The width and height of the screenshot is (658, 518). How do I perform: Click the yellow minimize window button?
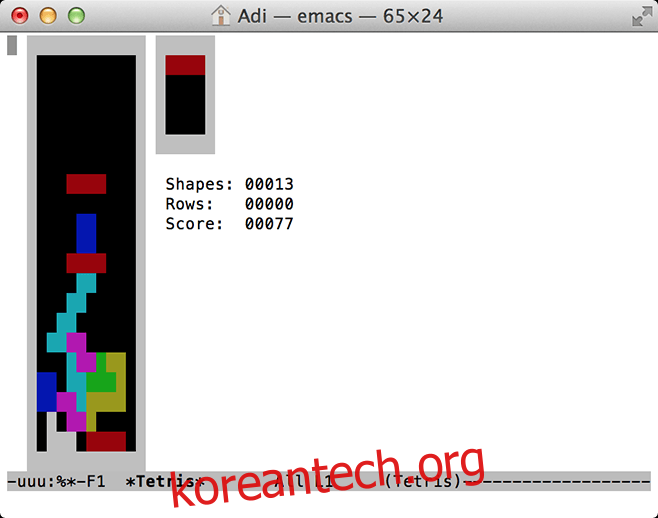tap(48, 16)
